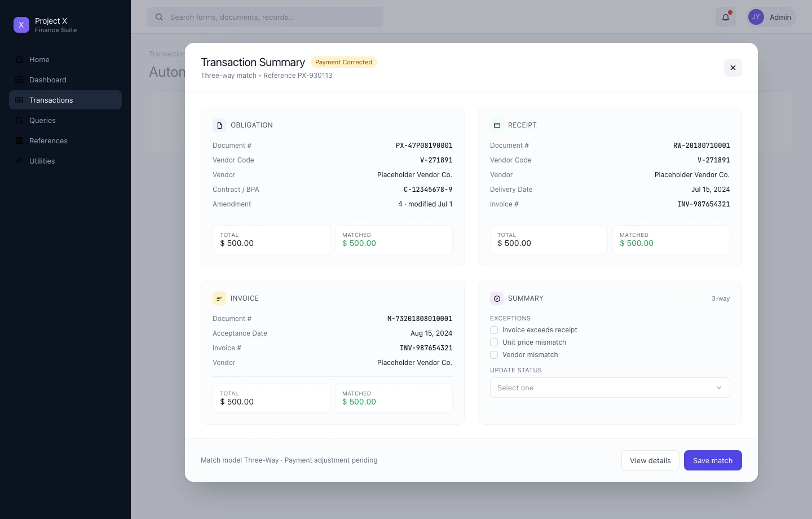This screenshot has width=812, height=519.
Task: Focus the search forms, documents, records field
Action: pos(265,17)
